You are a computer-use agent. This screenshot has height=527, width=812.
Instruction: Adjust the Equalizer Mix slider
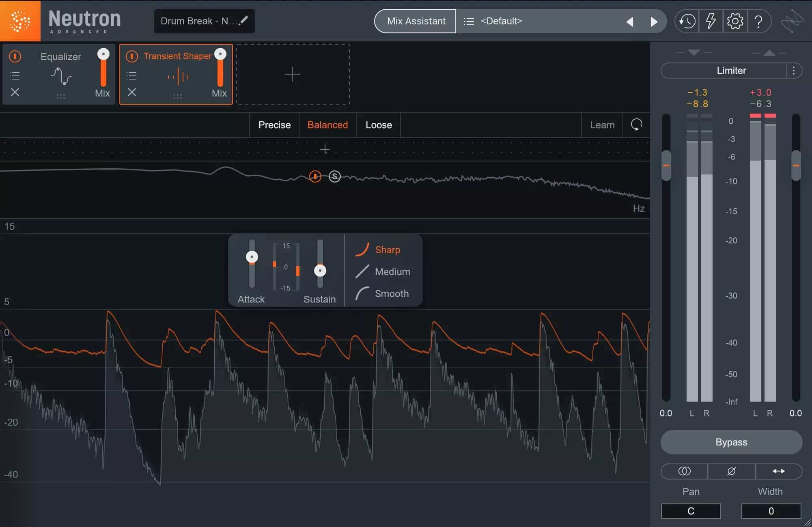103,54
